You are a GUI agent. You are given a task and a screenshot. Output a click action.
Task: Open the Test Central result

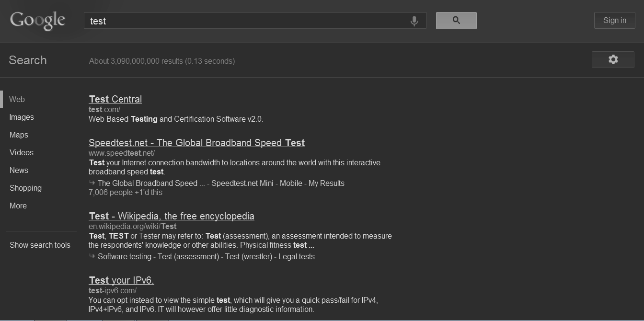point(115,99)
